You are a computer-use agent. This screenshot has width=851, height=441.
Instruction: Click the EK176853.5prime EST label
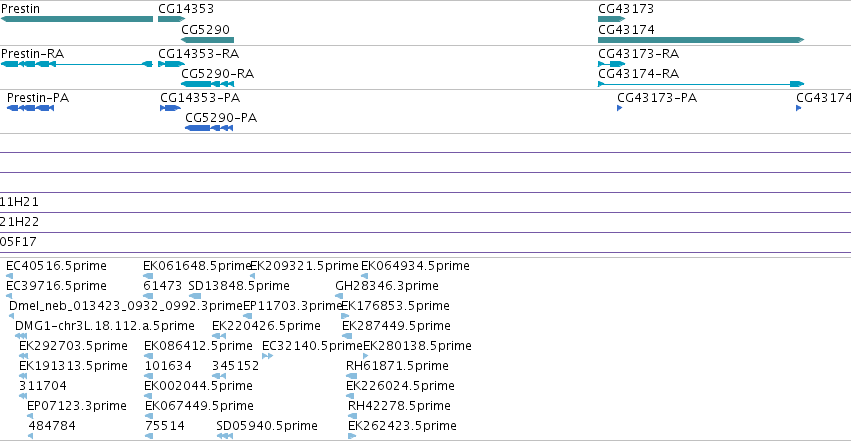(396, 306)
